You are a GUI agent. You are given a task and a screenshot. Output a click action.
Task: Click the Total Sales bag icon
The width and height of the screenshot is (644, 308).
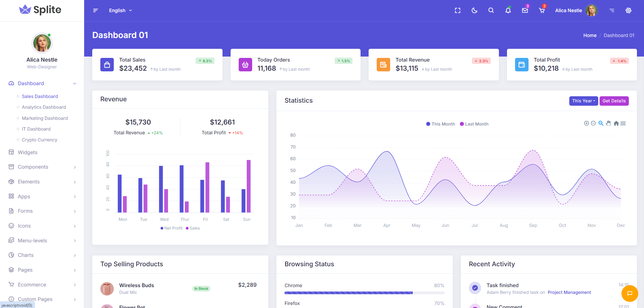[x=107, y=65]
